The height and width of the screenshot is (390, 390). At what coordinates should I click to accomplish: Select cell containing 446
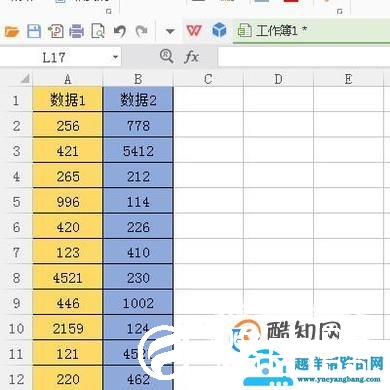click(x=68, y=303)
